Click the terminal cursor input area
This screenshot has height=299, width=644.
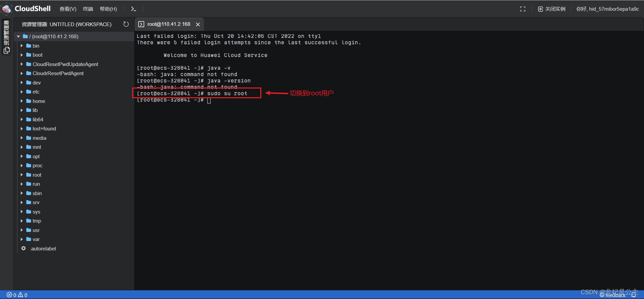click(209, 100)
